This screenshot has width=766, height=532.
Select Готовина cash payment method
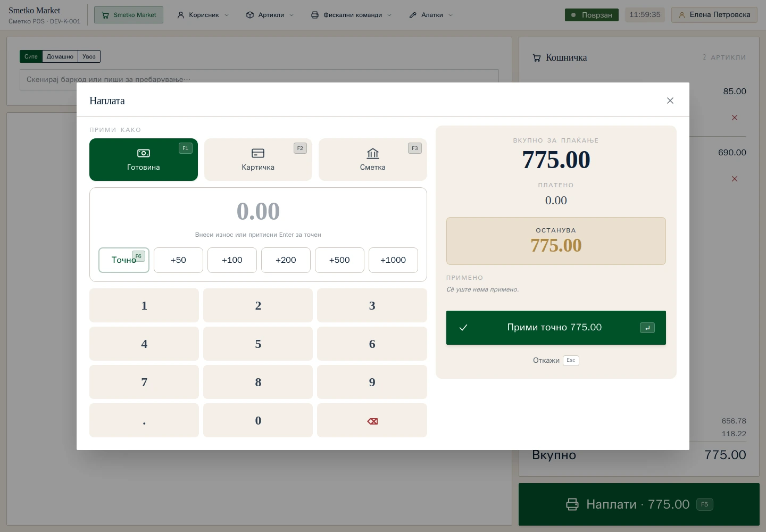144,160
